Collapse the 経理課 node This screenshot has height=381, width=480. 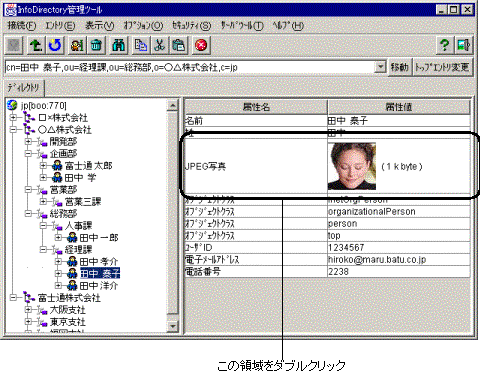pyautogui.click(x=43, y=250)
